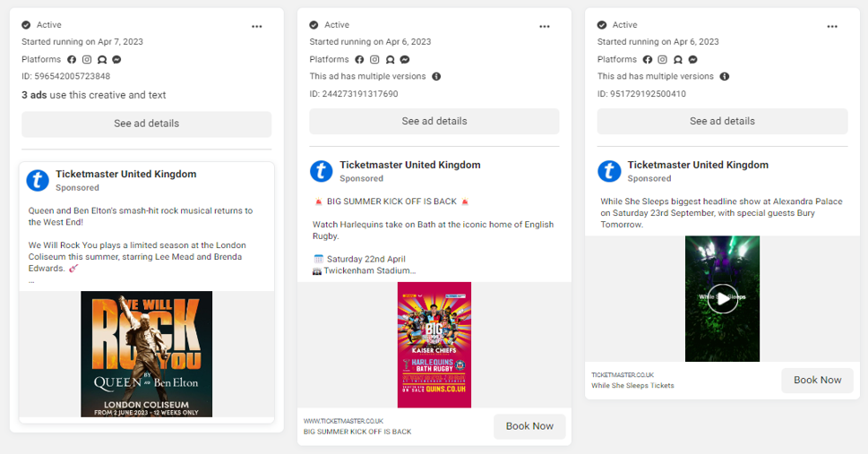This screenshot has width=868, height=454.
Task: Expand truncated Rock You ad text ellipsis
Action: [x=31, y=281]
